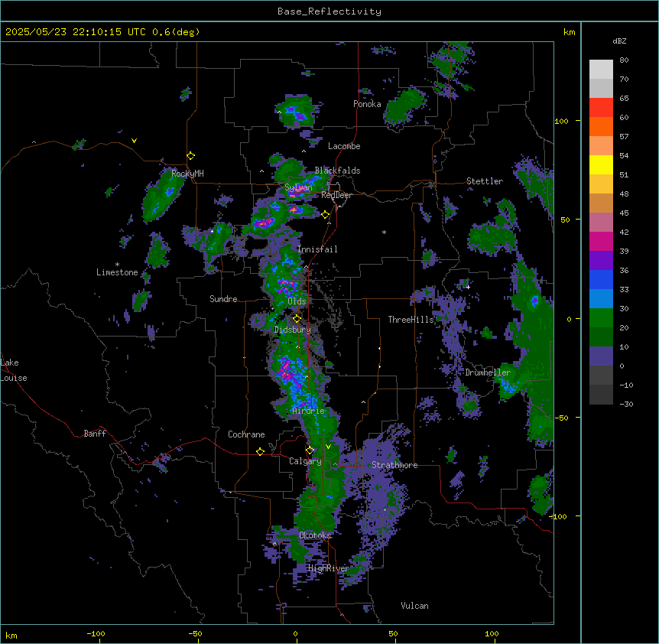Click the Okotoks label
Viewport: 659px width, 644px height.
(315, 535)
